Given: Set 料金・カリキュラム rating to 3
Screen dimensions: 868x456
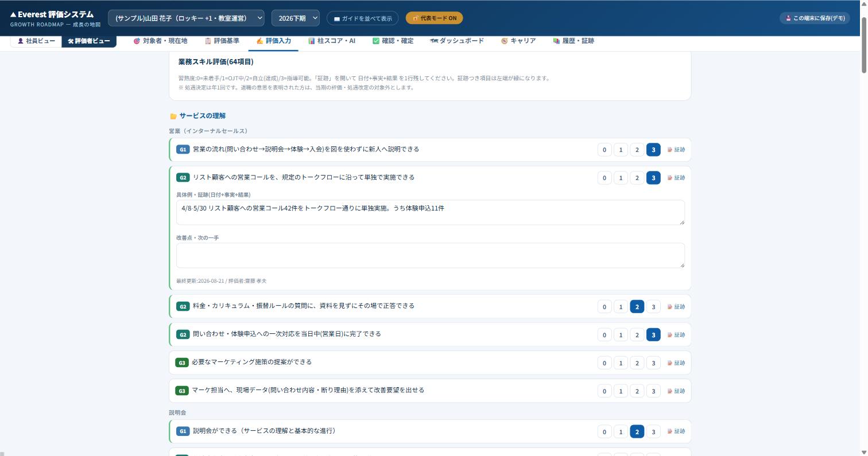Looking at the screenshot, I should pos(653,307).
